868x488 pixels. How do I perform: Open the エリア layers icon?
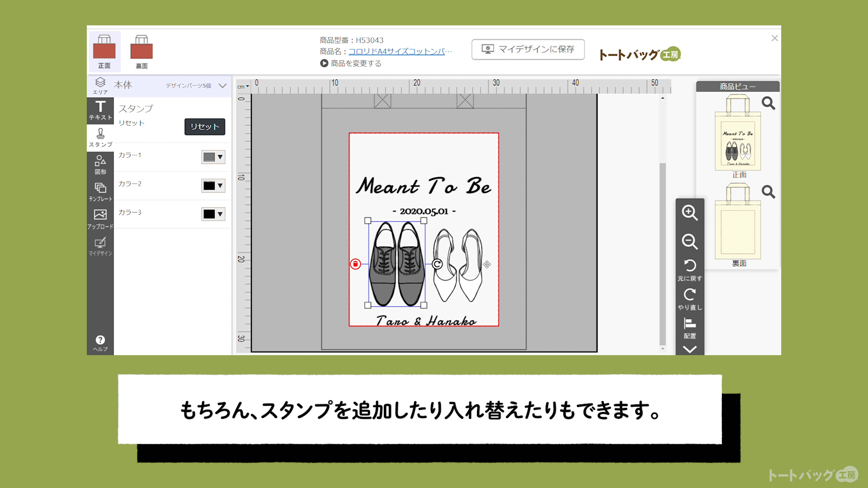100,85
